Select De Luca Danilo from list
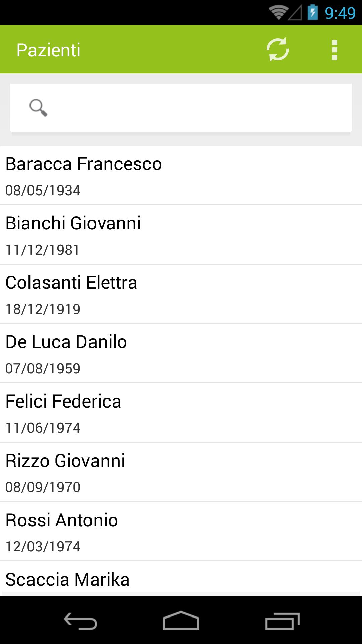The image size is (362, 644). pos(181,353)
